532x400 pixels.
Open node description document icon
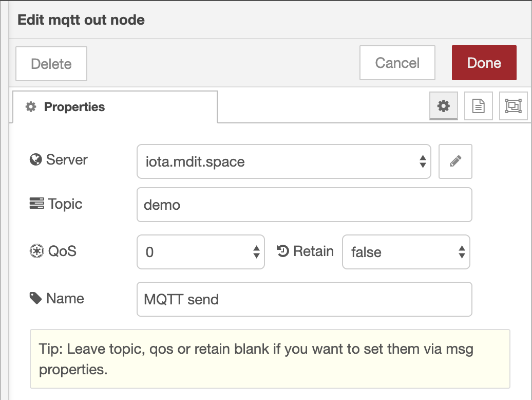479,106
